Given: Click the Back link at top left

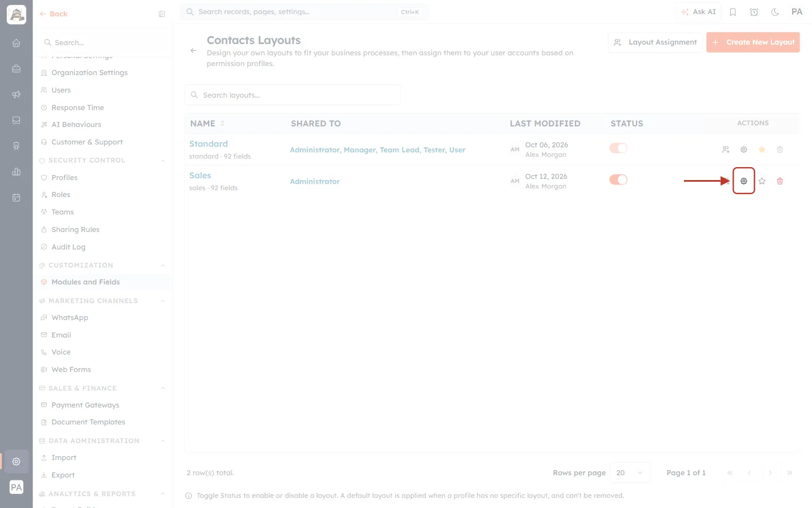Looking at the screenshot, I should [54, 14].
